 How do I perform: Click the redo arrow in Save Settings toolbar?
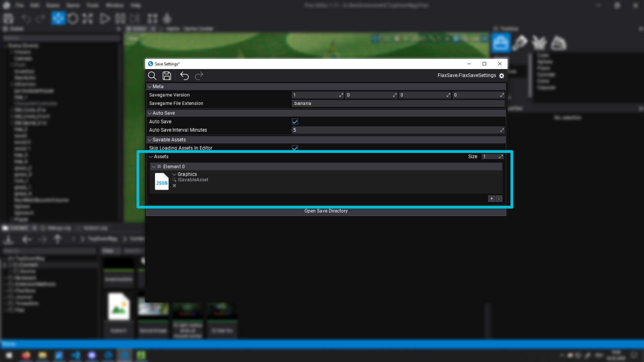tap(199, 76)
